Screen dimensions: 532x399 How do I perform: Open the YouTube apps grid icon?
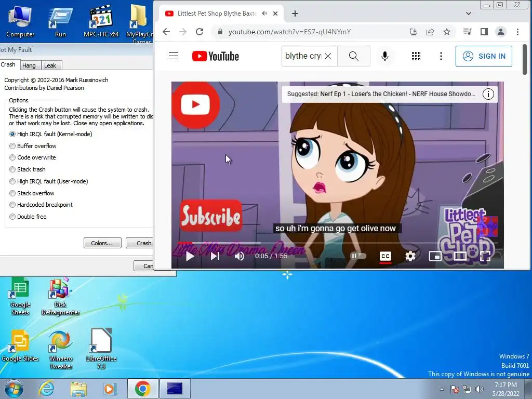coord(416,56)
